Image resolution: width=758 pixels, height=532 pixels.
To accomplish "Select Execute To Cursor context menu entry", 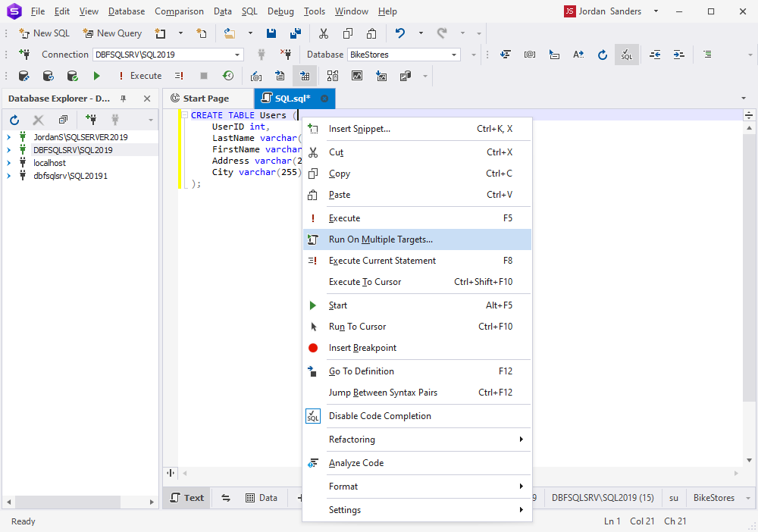I will (417, 282).
